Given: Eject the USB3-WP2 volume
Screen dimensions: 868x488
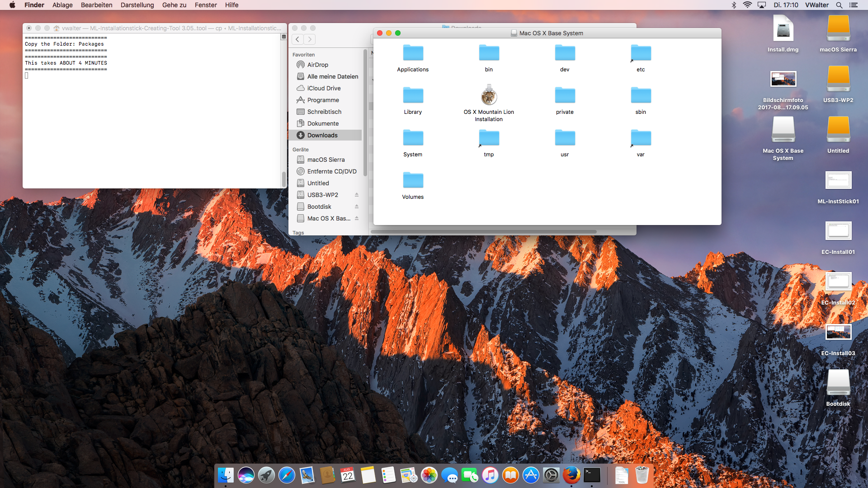Looking at the screenshot, I should [x=357, y=195].
